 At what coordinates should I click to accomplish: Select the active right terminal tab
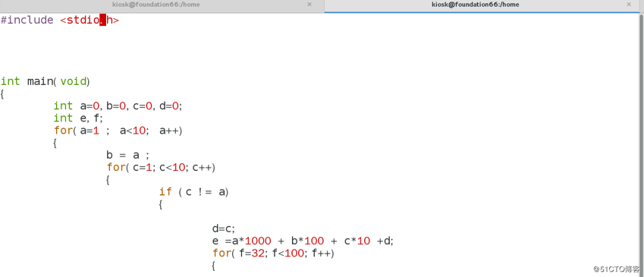click(475, 5)
